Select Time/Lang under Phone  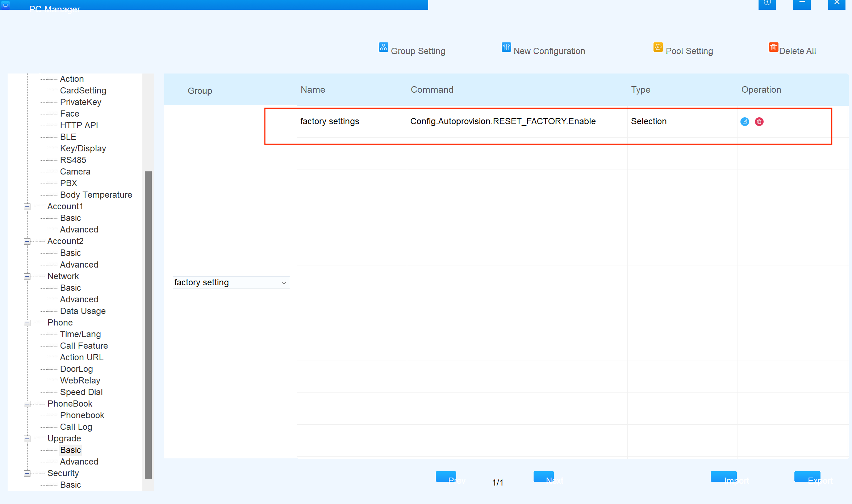pyautogui.click(x=80, y=334)
